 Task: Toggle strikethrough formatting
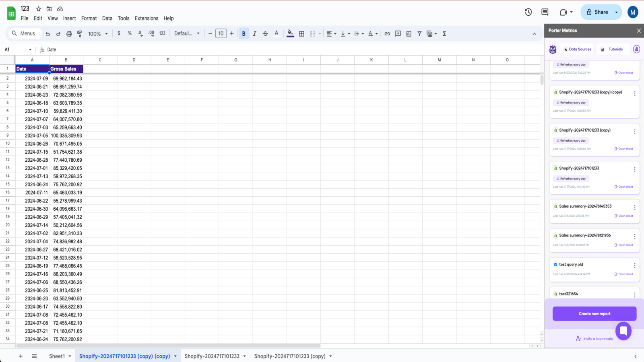[x=265, y=34]
